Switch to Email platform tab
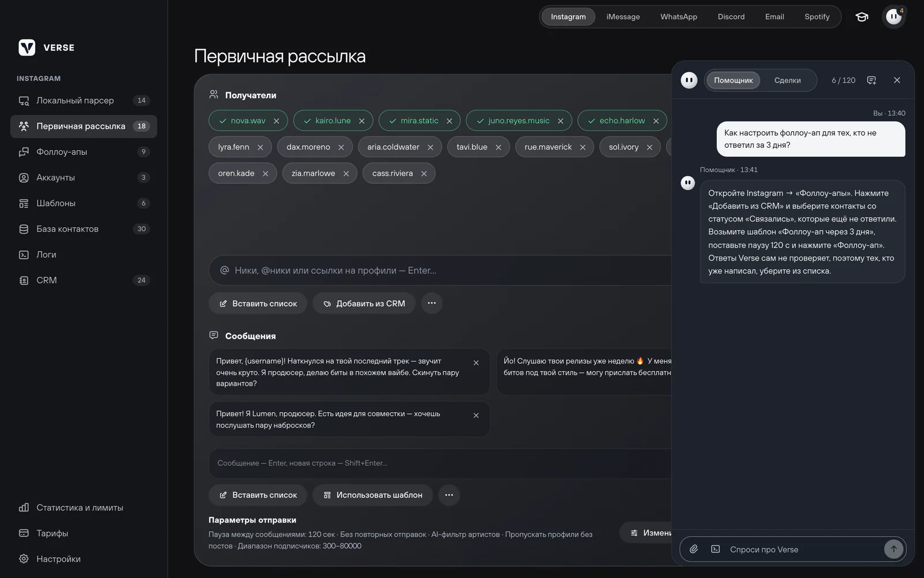Image resolution: width=924 pixels, height=578 pixels. [x=774, y=17]
